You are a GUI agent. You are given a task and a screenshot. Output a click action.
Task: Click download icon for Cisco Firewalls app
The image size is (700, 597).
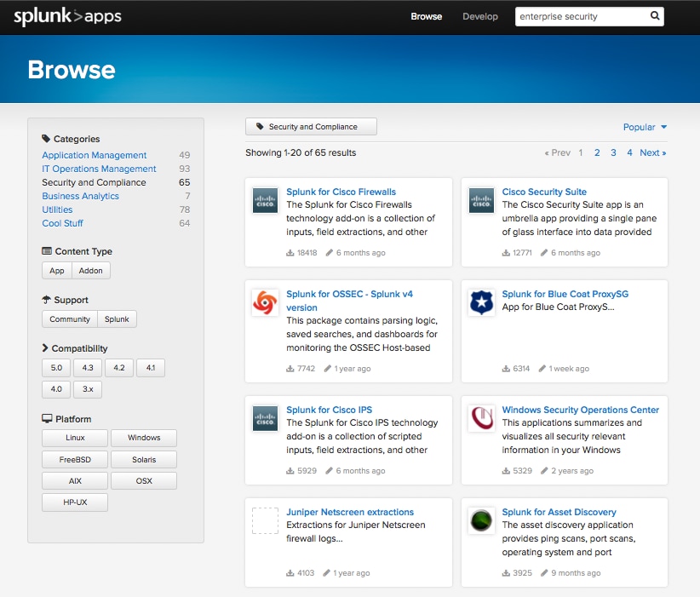(290, 253)
